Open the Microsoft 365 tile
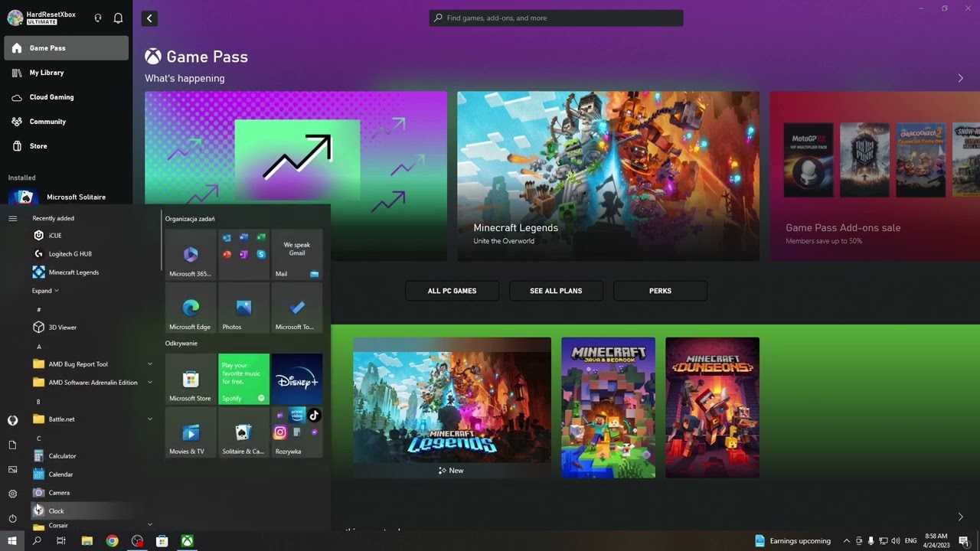Image resolution: width=980 pixels, height=551 pixels. (191, 254)
